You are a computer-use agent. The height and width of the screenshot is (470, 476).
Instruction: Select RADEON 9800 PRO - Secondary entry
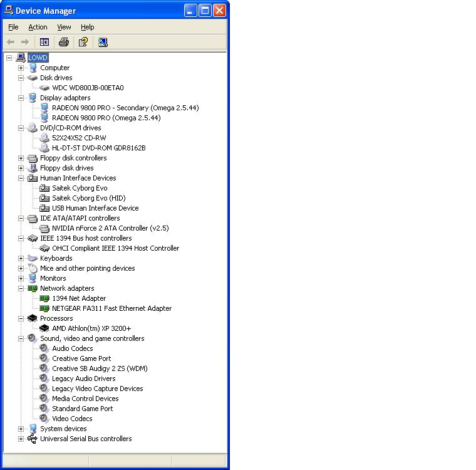point(125,108)
